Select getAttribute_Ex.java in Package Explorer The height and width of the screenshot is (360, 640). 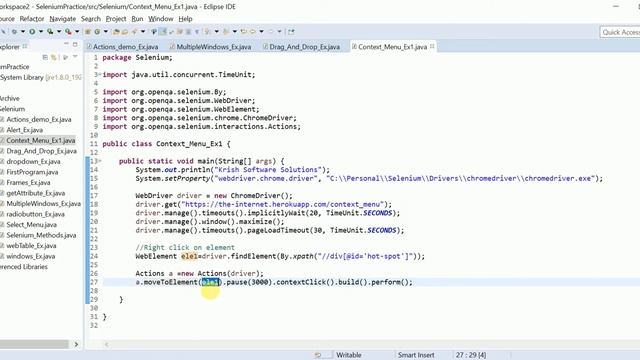click(36, 193)
